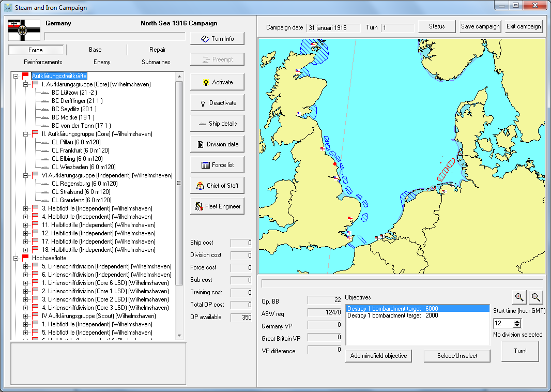Screen dimensions: 551x392
Task: Activate the selected division
Action: (x=217, y=82)
